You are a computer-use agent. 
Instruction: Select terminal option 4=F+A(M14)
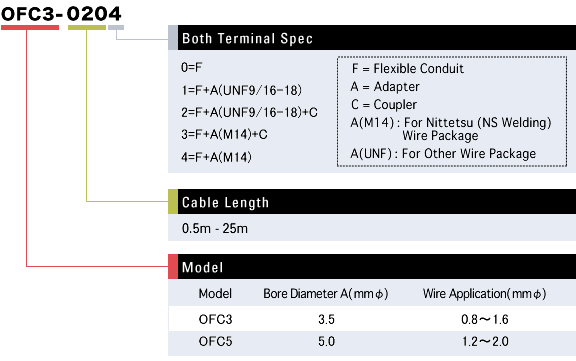pyautogui.click(x=216, y=157)
